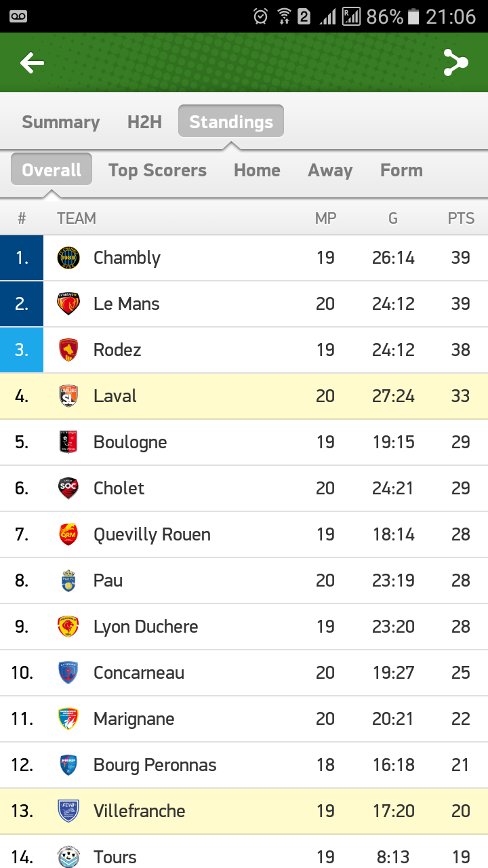Image resolution: width=488 pixels, height=868 pixels.
Task: Tap the Chambly club crest
Action: (x=68, y=258)
